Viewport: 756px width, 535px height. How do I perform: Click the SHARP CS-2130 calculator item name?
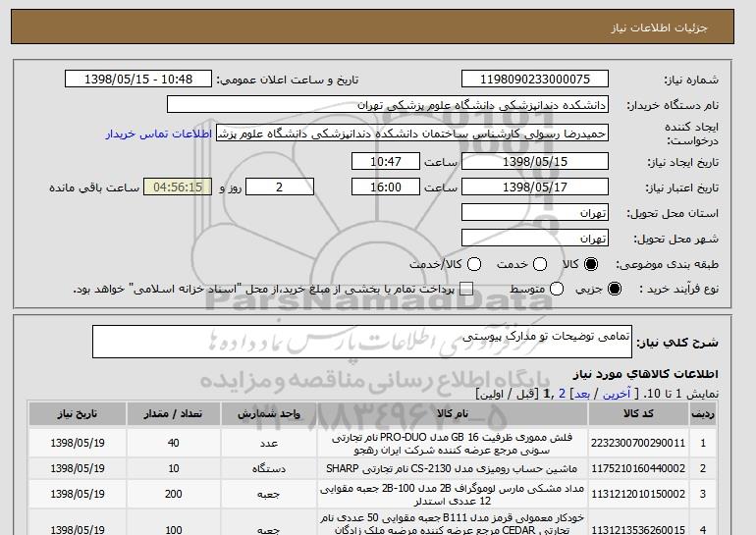point(452,468)
